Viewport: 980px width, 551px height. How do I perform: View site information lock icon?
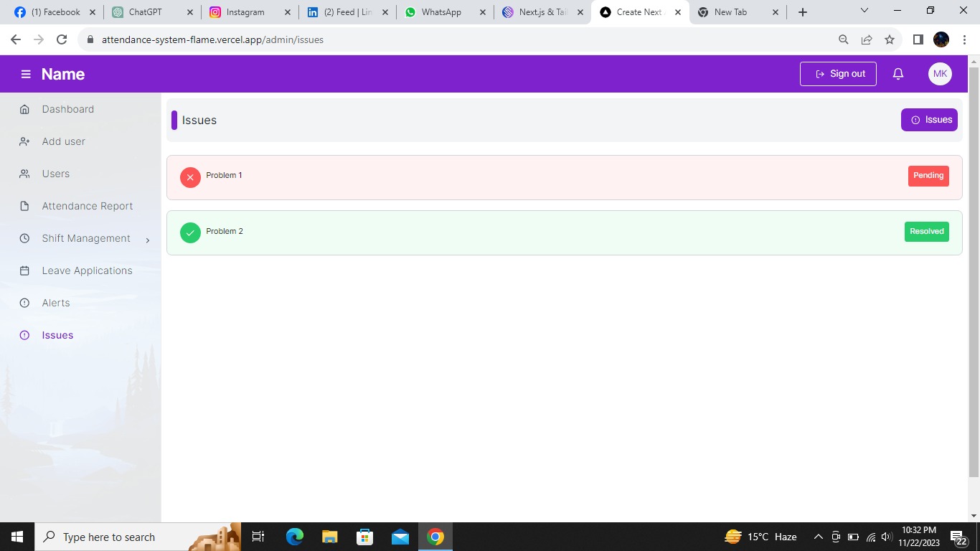90,39
